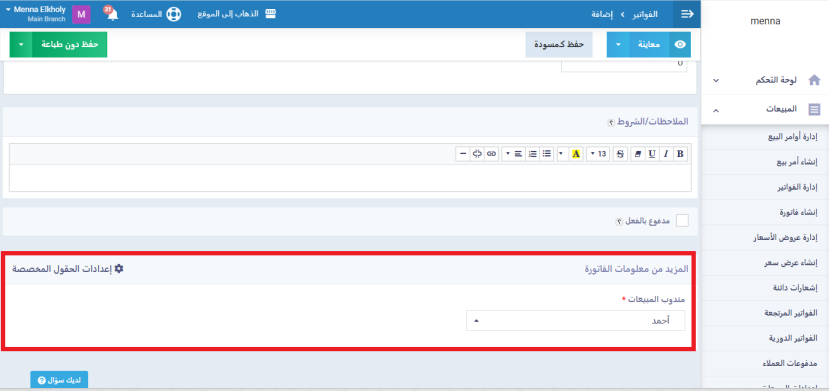Apply strikethrough in notes editor
829x391 pixels.
620,154
